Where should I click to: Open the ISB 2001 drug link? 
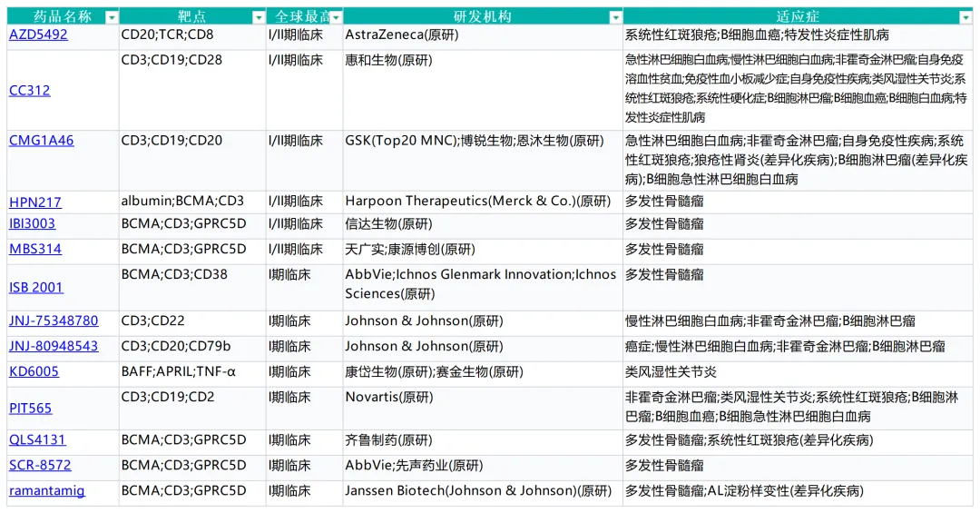point(36,288)
